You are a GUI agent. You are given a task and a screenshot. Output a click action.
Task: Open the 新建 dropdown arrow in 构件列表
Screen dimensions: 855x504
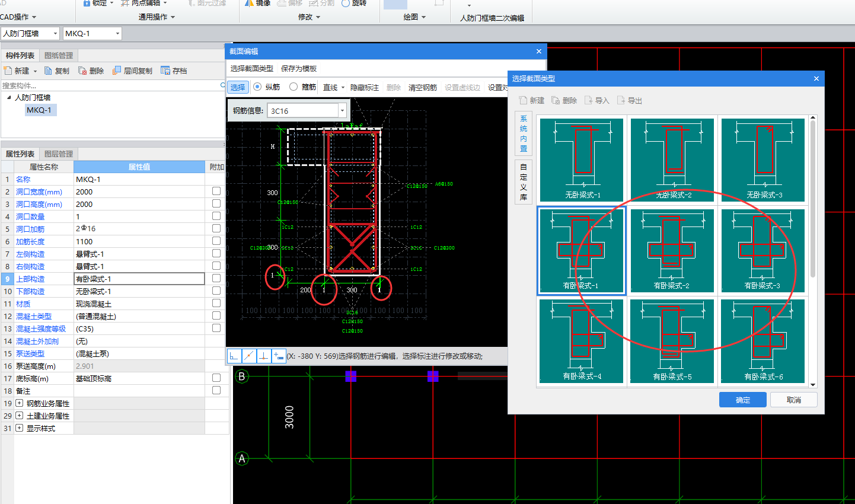[35, 71]
